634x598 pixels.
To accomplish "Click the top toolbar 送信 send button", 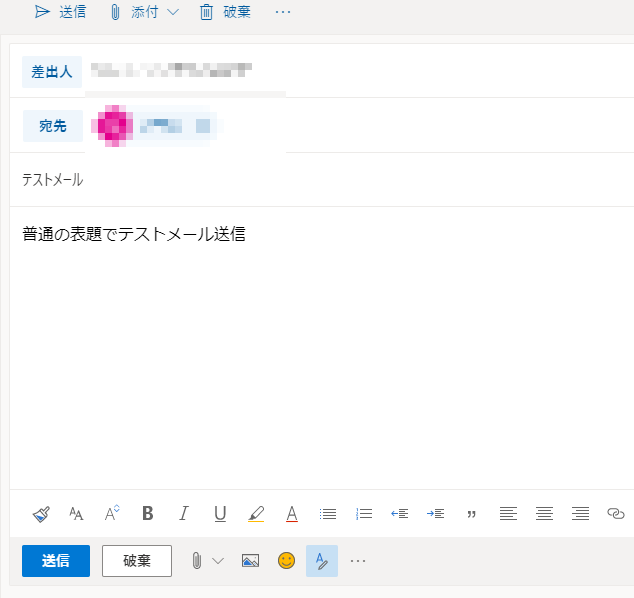I will pos(60,12).
